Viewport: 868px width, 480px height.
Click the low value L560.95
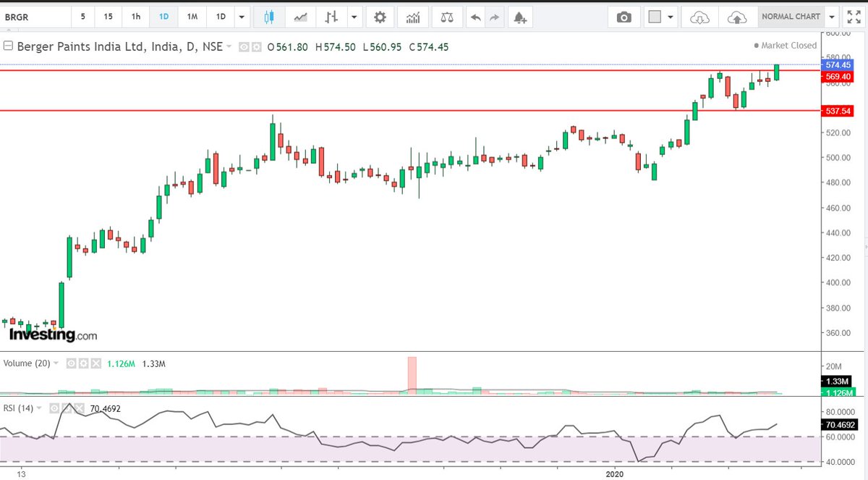382,47
